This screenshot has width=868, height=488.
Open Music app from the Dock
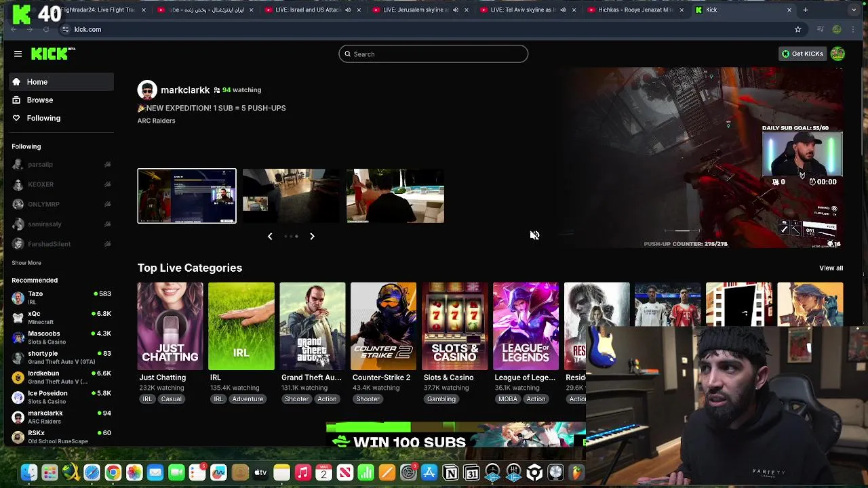pos(302,472)
